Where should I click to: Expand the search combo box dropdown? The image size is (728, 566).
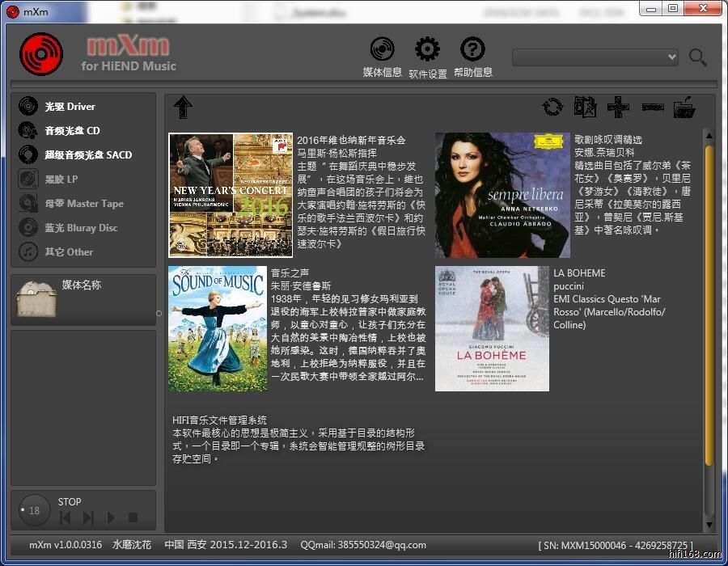tap(671, 57)
